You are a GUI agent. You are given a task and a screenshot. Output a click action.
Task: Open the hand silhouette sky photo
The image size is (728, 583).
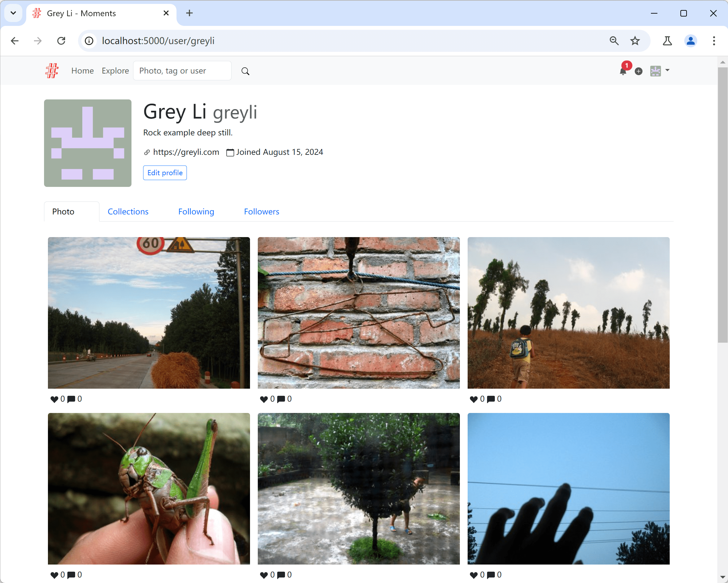point(568,488)
